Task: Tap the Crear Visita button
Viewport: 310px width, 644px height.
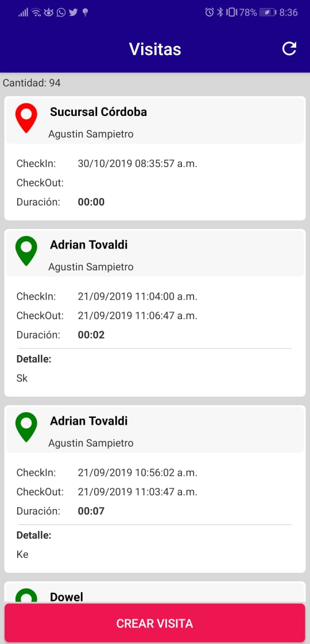Action: pyautogui.click(x=155, y=623)
